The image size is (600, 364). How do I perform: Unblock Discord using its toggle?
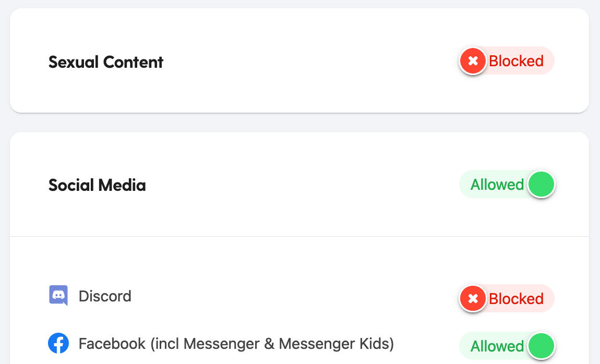(x=506, y=299)
